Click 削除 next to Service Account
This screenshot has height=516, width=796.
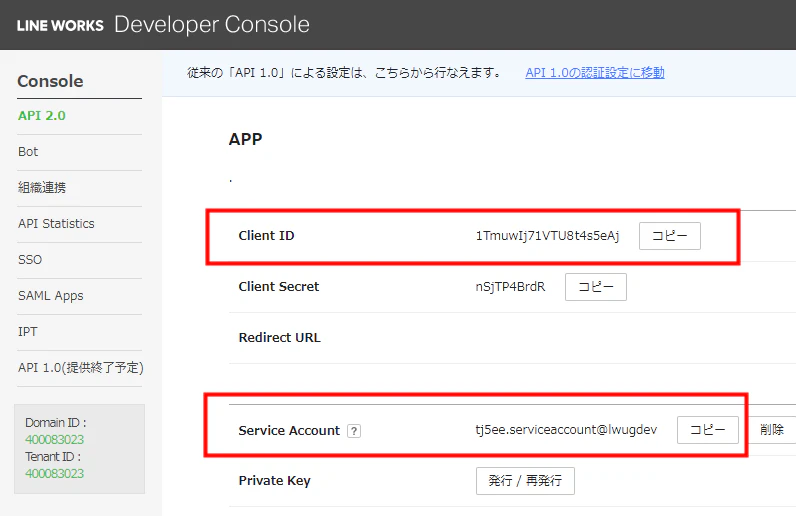[772, 430]
